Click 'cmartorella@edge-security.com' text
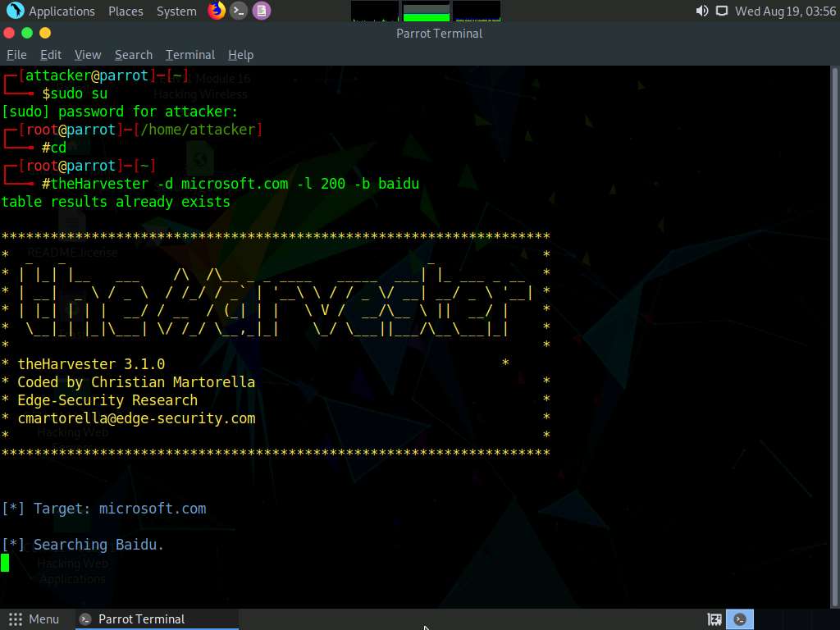840x630 pixels. pos(137,418)
